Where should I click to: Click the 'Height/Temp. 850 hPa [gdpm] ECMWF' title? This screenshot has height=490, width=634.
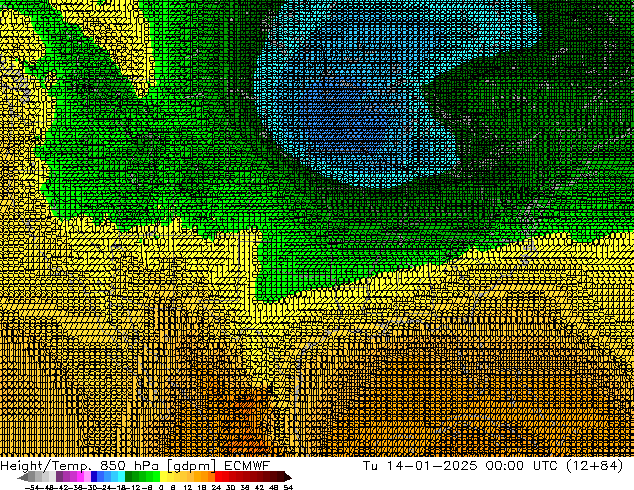coord(135,466)
